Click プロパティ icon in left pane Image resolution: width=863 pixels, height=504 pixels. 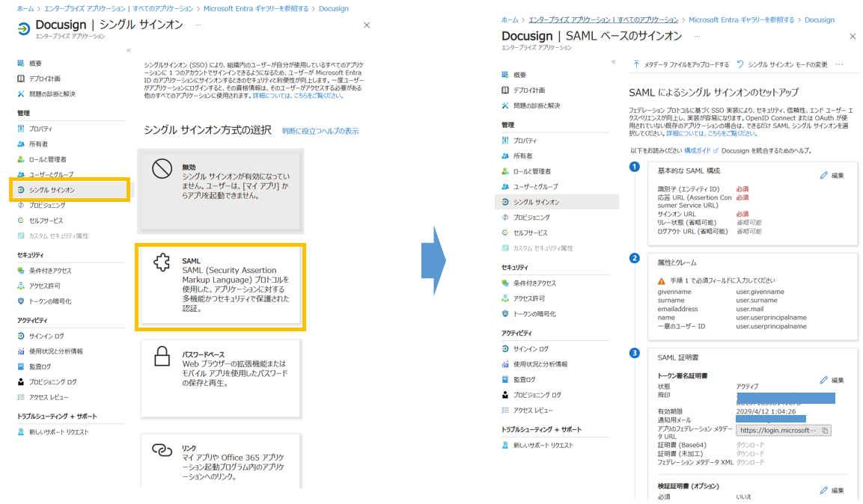coord(21,129)
